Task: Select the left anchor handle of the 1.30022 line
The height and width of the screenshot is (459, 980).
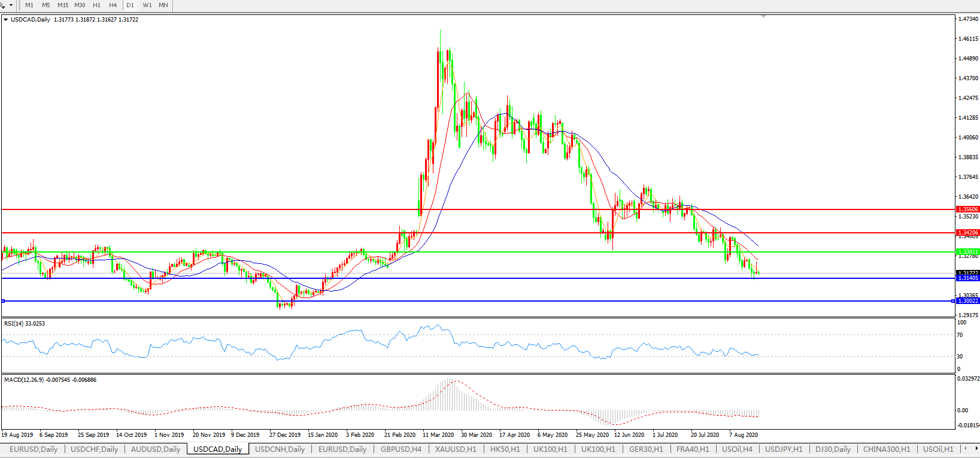Action: pyautogui.click(x=3, y=301)
